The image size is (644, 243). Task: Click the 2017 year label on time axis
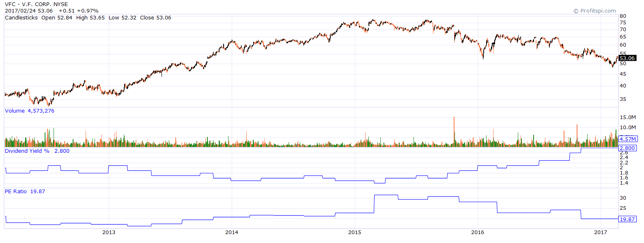pos(601,232)
